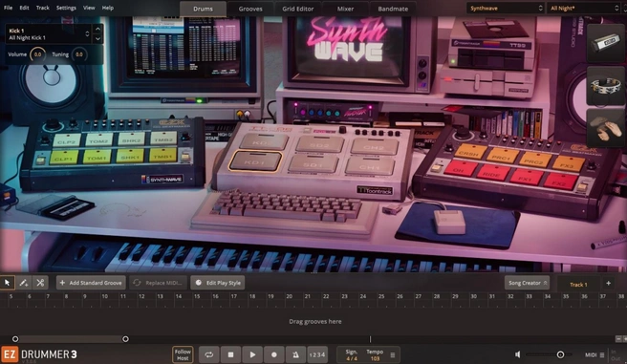Select the arrow pointer tool

(8, 283)
